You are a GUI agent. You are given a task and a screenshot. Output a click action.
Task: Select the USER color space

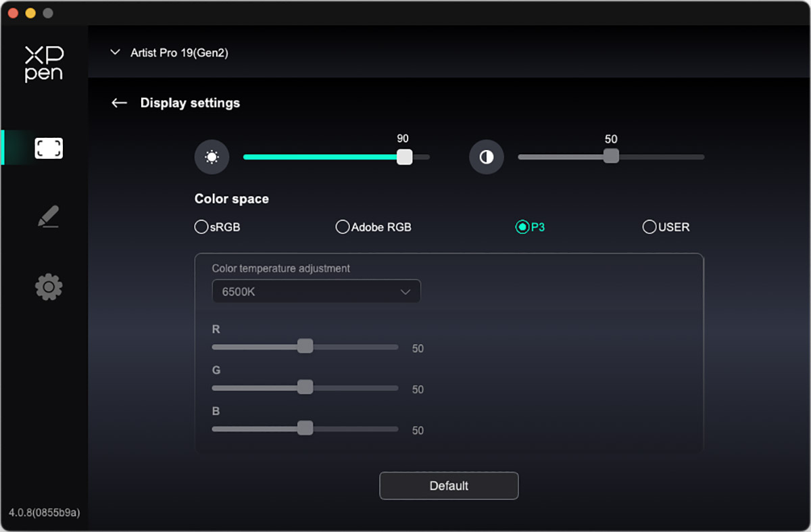point(666,227)
